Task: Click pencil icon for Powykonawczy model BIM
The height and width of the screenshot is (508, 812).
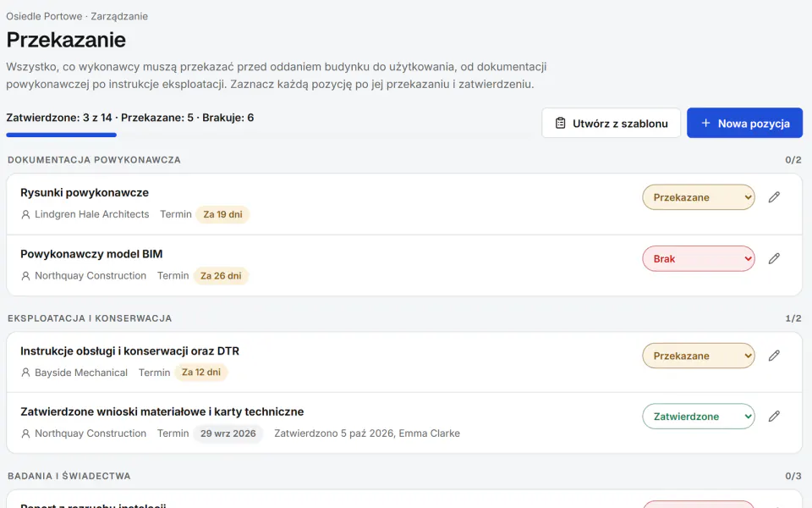Action: pos(774,258)
